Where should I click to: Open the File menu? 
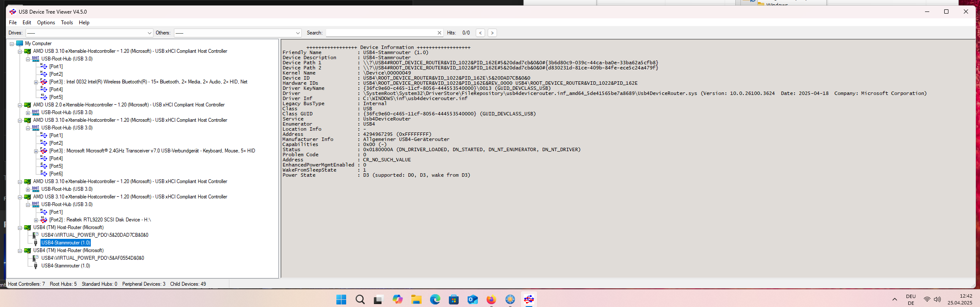point(13,23)
